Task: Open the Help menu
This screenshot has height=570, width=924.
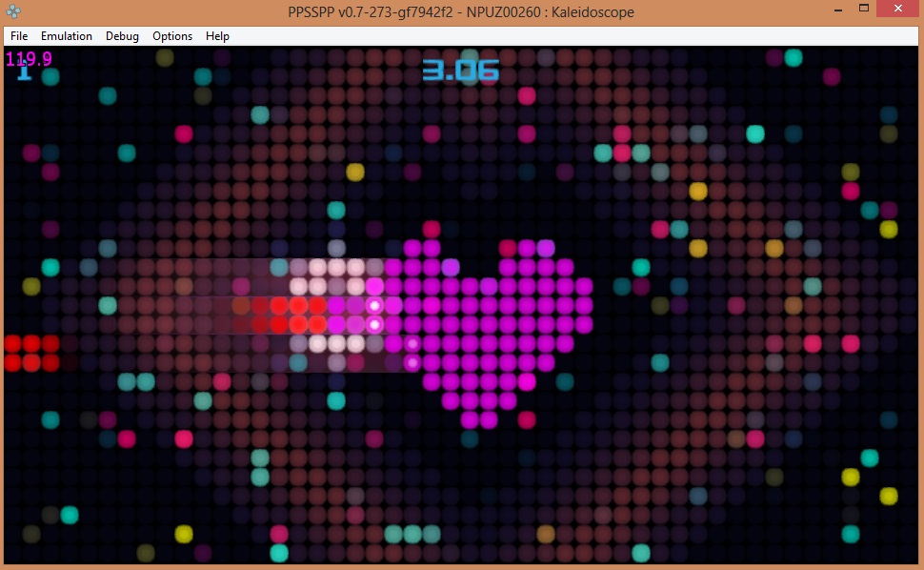Action: [x=217, y=36]
